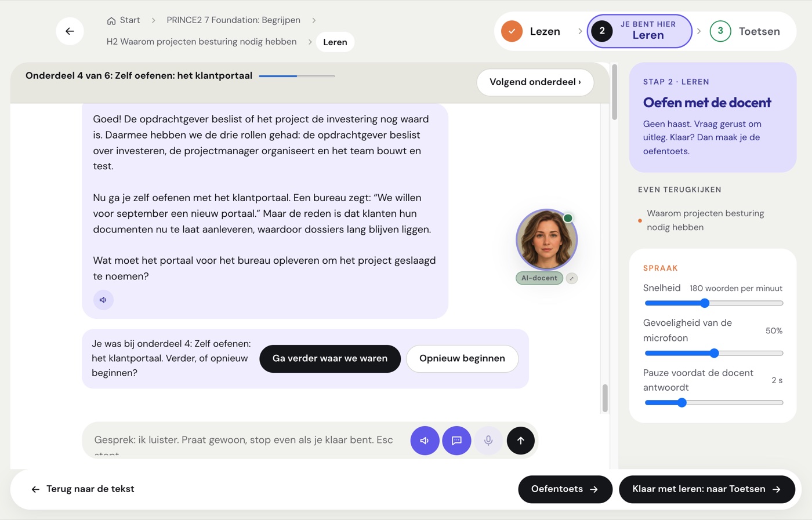Image resolution: width=812 pixels, height=520 pixels.
Task: Send message with the up-arrow button
Action: coord(521,441)
